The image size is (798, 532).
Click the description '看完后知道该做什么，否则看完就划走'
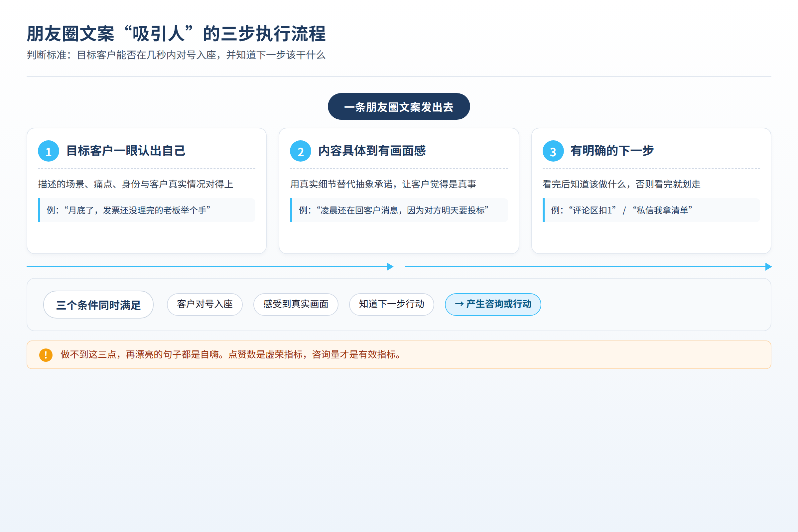(x=621, y=184)
